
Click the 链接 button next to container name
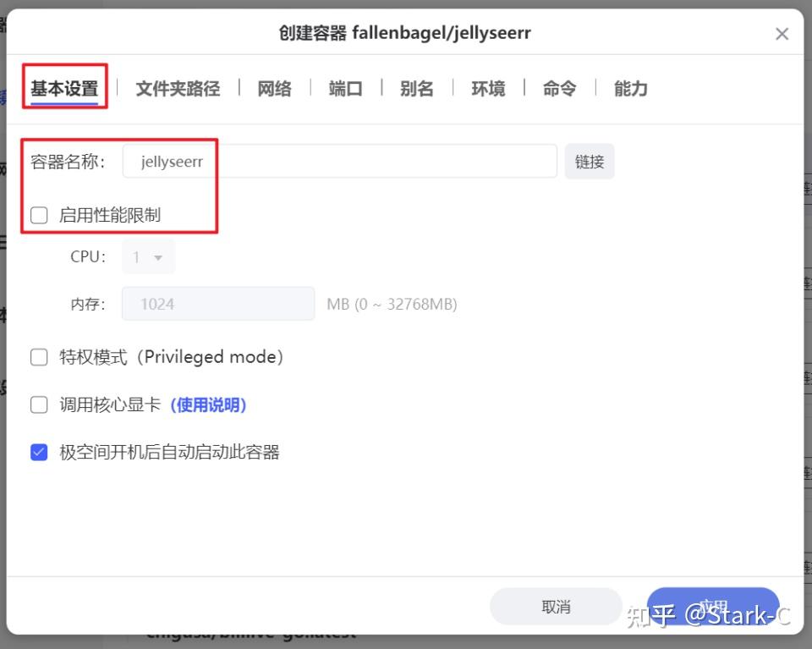point(590,161)
